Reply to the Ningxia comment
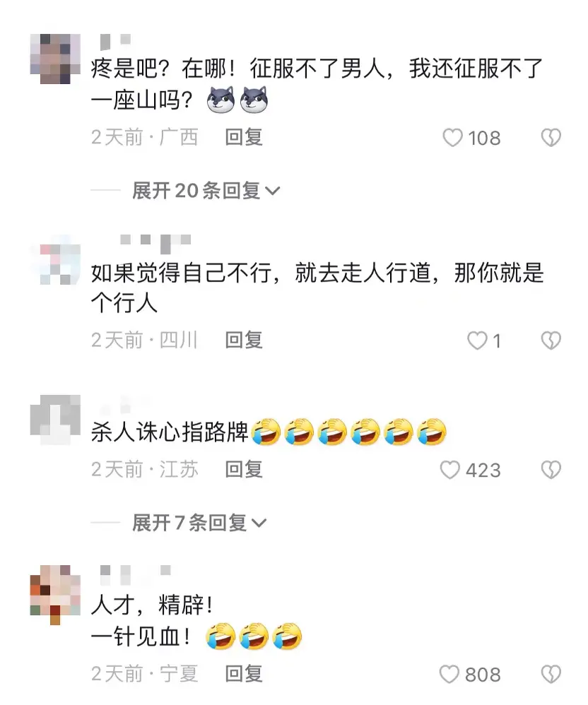588x705 pixels. [244, 674]
